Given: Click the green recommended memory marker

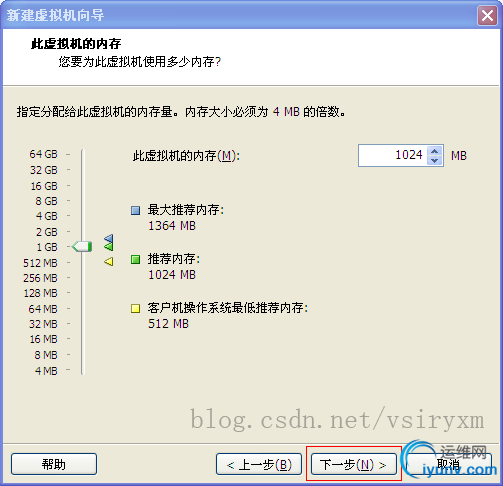Looking at the screenshot, I should coord(109,247).
